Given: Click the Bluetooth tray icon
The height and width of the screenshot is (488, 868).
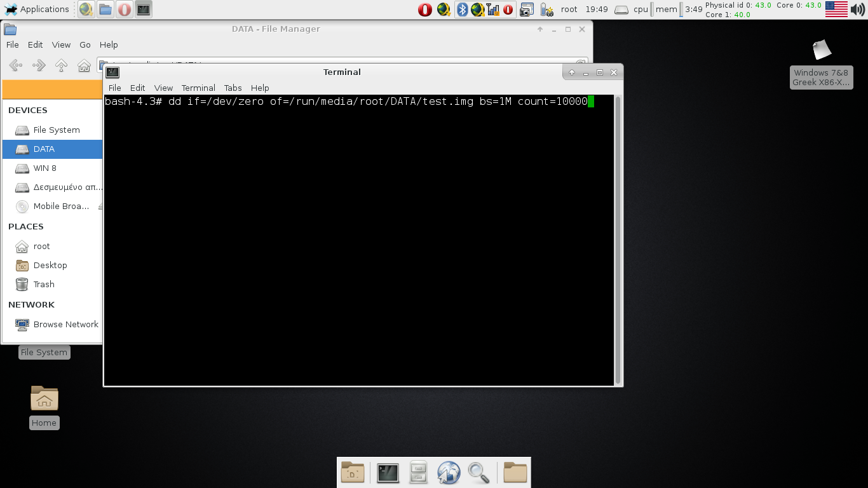Looking at the screenshot, I should tap(463, 10).
